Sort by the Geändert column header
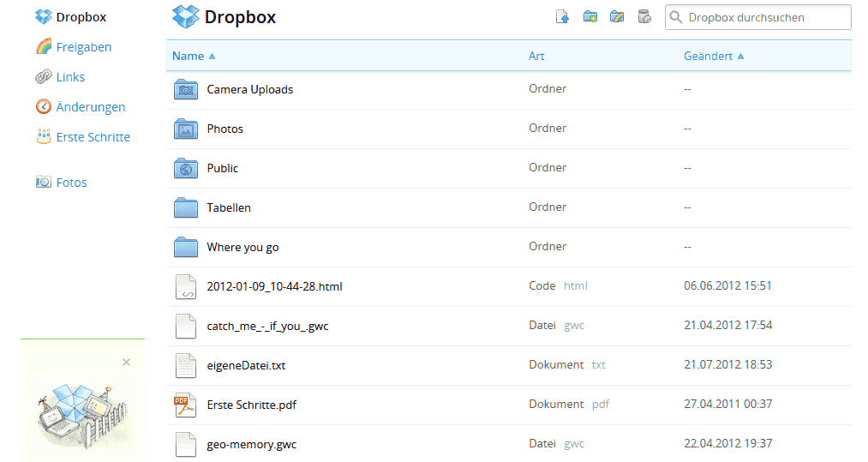This screenshot has height=462, width=868. click(714, 56)
